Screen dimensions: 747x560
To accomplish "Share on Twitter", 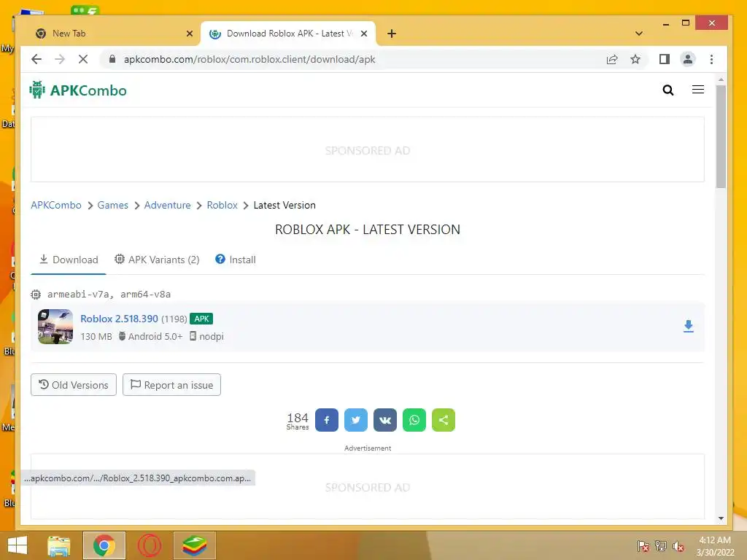I will (356, 420).
